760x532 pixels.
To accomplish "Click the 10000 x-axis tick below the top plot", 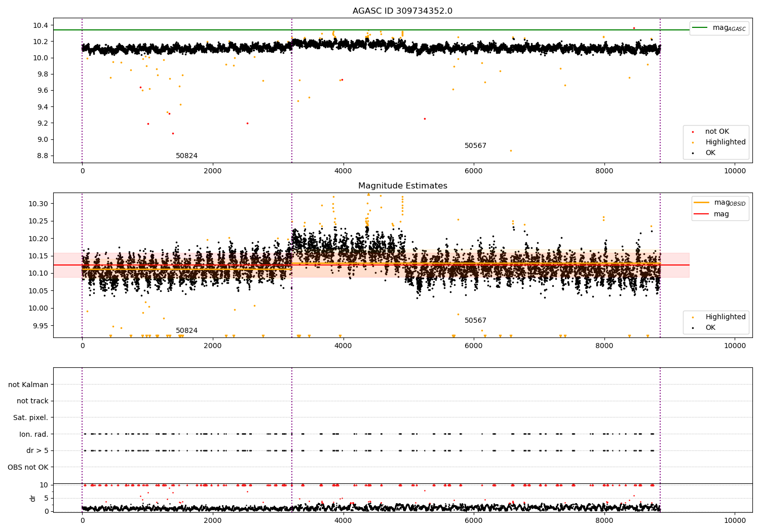I will click(735, 171).
